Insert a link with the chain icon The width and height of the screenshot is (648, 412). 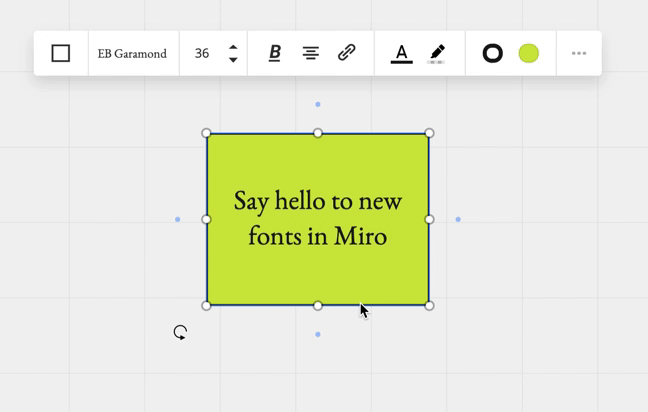[347, 53]
